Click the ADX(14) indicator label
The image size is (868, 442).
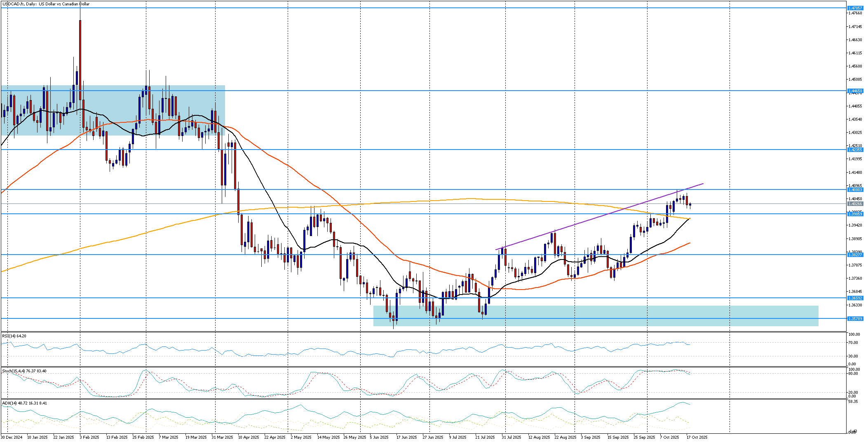24,403
